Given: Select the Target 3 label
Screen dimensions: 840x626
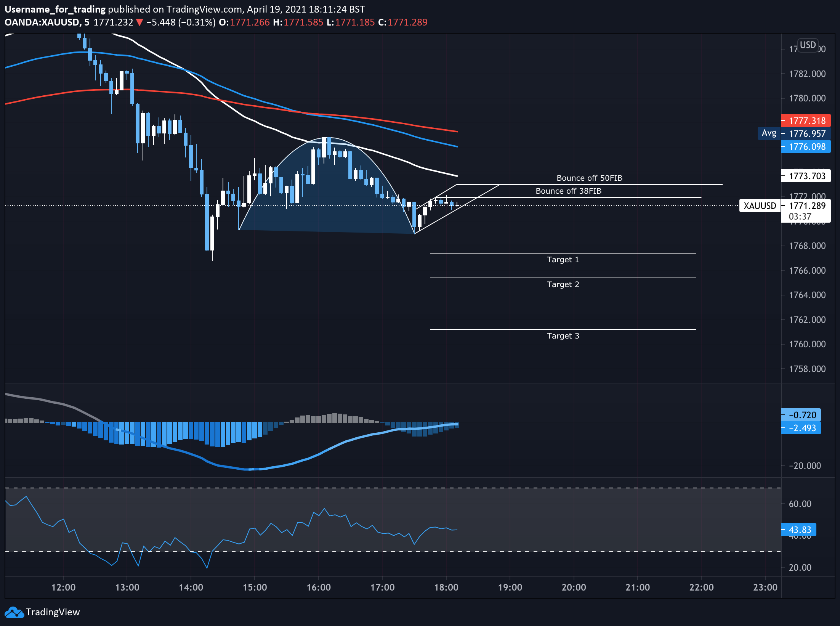Looking at the screenshot, I should (x=563, y=336).
